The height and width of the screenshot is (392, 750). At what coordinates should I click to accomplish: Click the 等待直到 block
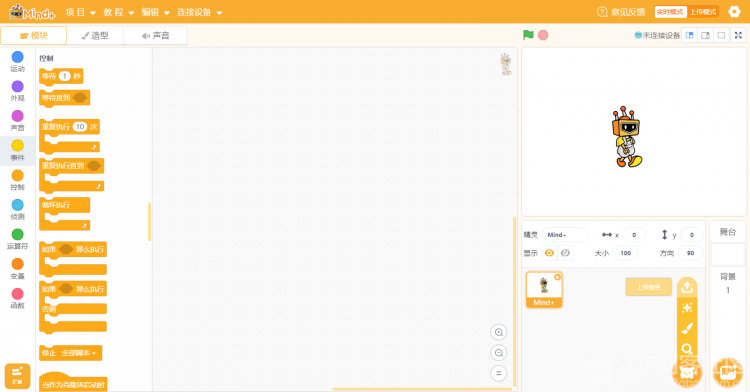click(x=65, y=98)
